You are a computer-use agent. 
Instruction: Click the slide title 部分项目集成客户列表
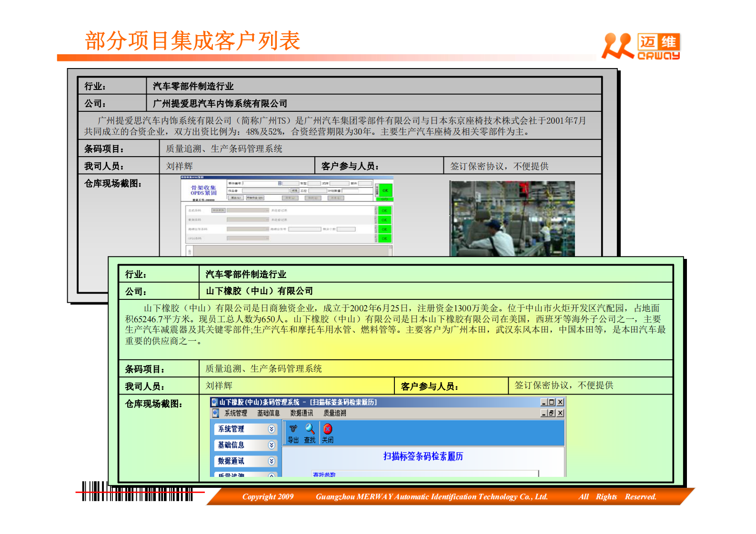tap(192, 41)
